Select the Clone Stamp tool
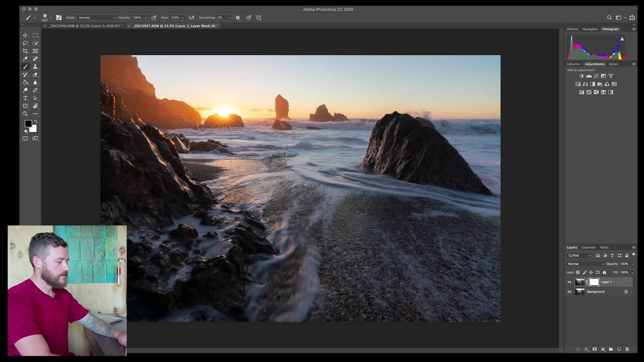644x362 pixels. [x=35, y=67]
